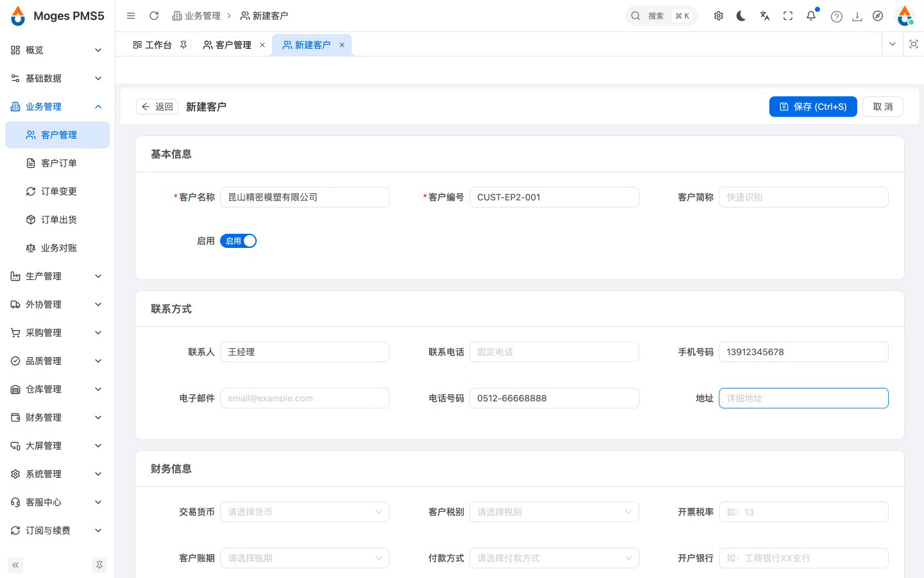The height and width of the screenshot is (578, 924).
Task: Open the language translation icon
Action: coord(765,15)
